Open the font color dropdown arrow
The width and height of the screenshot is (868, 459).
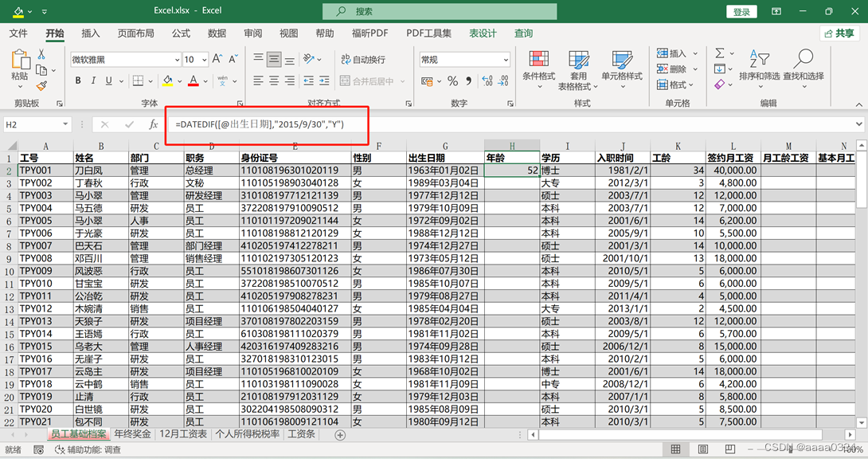(205, 81)
